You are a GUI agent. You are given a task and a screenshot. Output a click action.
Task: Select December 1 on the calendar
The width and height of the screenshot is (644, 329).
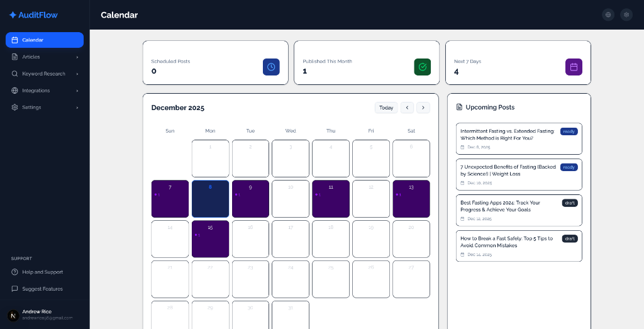(210, 159)
